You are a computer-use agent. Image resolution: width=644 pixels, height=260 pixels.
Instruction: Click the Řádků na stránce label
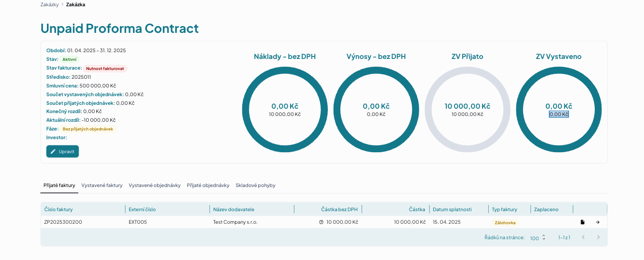pyautogui.click(x=504, y=237)
